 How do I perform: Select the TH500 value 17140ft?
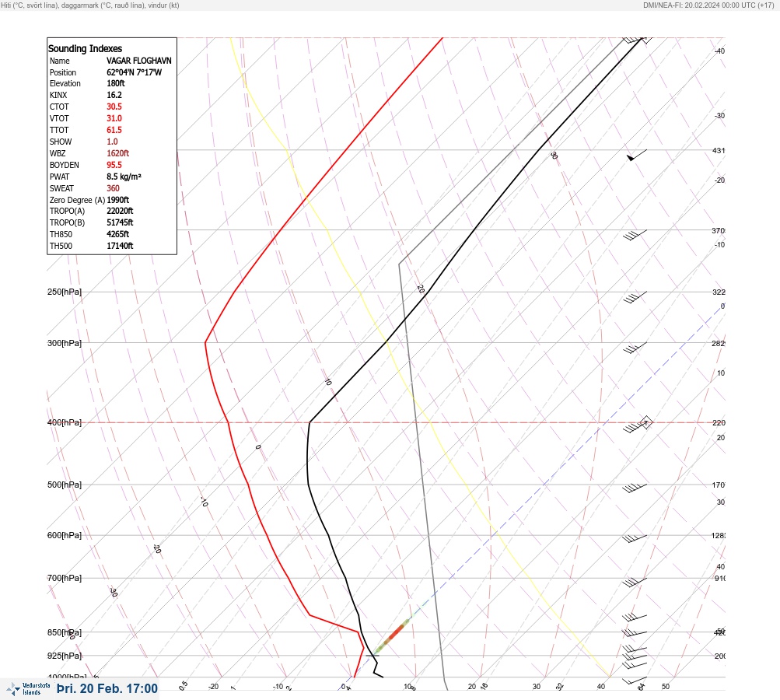(x=120, y=246)
